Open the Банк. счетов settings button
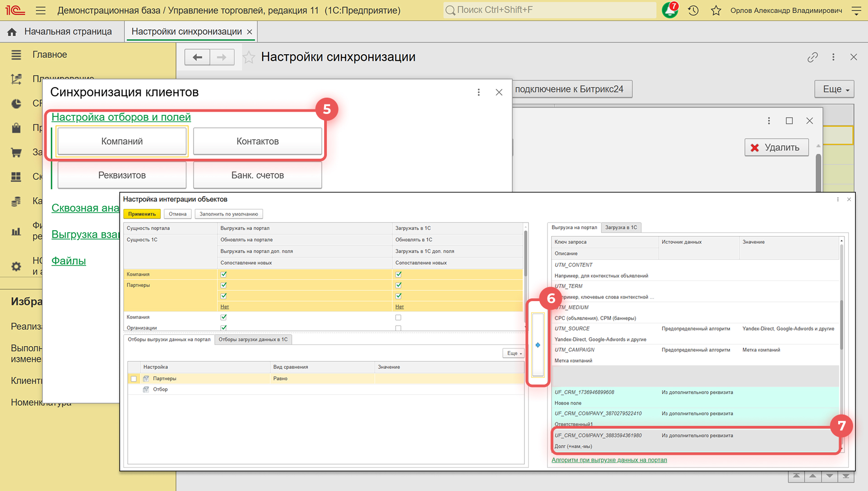868x491 pixels. click(x=258, y=175)
